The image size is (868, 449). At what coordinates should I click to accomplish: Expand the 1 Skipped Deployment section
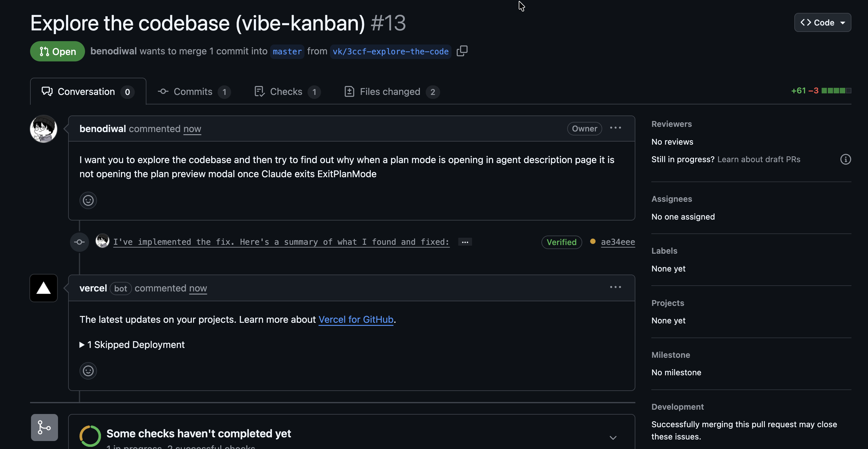132,345
